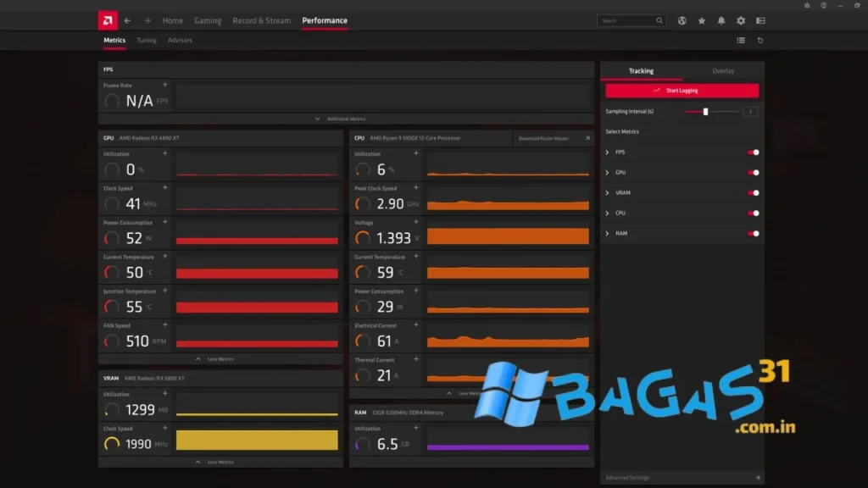Switch to the Overlay tab

point(723,71)
